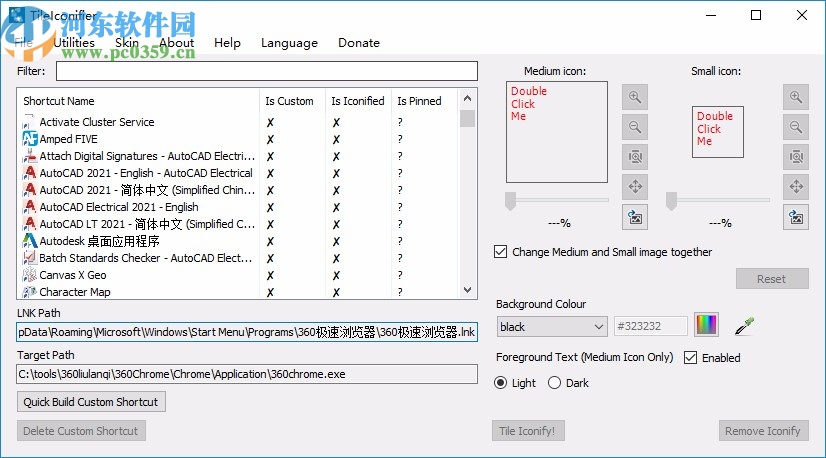Viewport: 826px width, 458px height.
Task: Click the Tile Iconify! button
Action: (528, 431)
